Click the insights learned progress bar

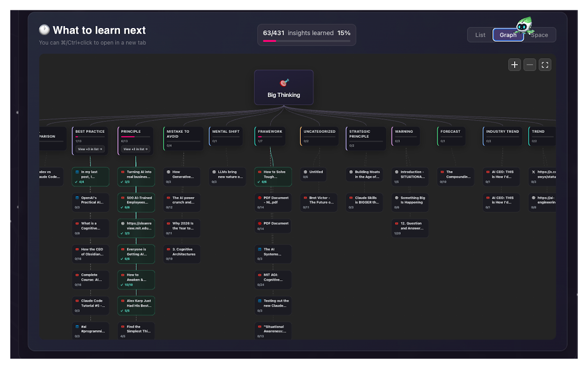point(306,41)
